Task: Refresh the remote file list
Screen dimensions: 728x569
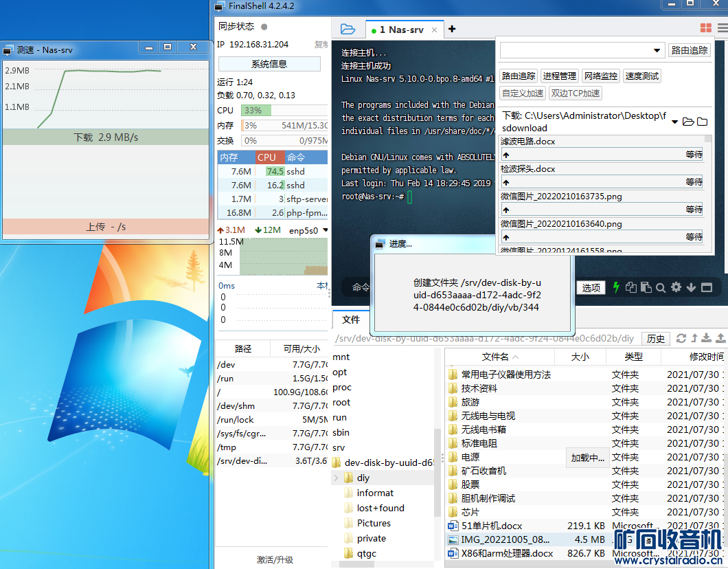Action: pyautogui.click(x=681, y=338)
